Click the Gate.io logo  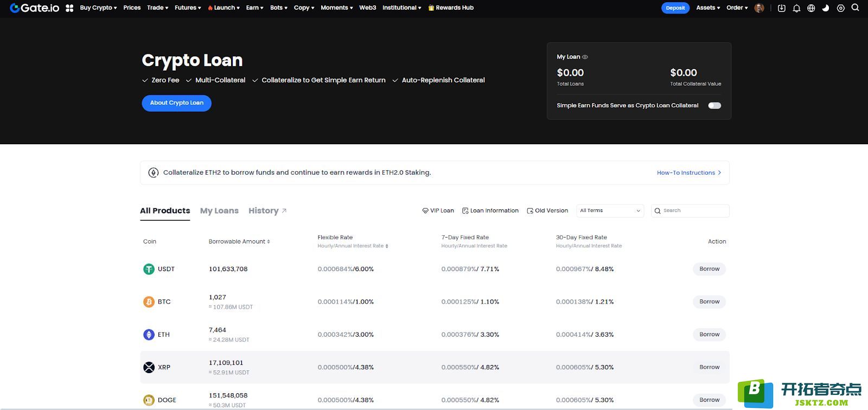(35, 8)
